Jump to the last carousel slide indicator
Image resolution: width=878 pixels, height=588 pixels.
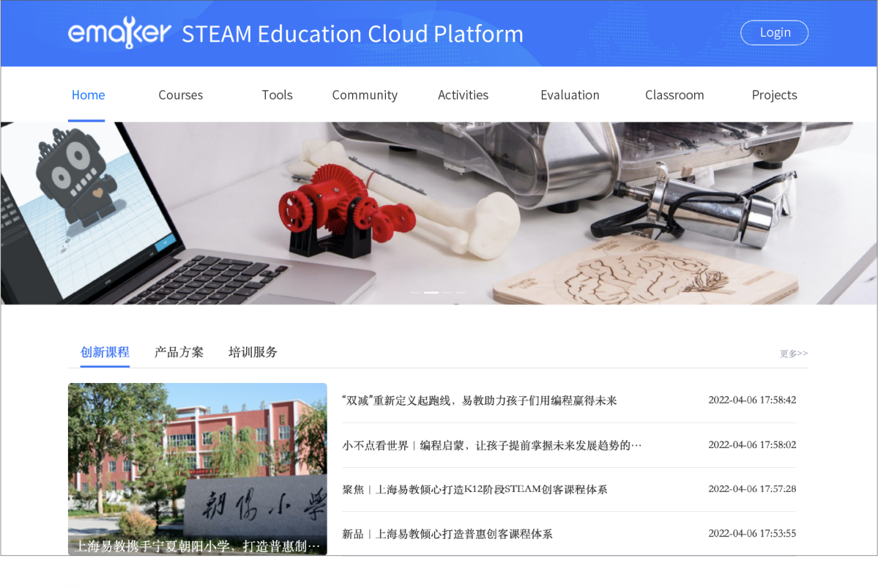pos(461,293)
